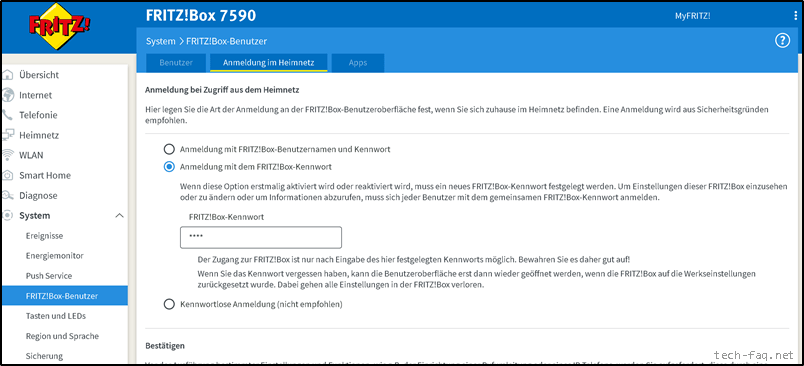Open Ereignisse under System
Viewport: 804px width, 366px height.
44,236
